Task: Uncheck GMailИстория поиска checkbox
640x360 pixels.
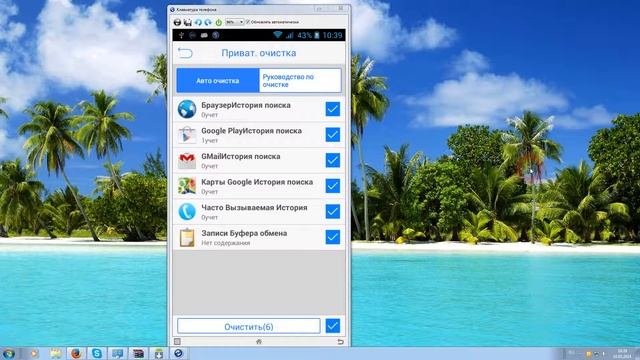Action: pos(333,160)
